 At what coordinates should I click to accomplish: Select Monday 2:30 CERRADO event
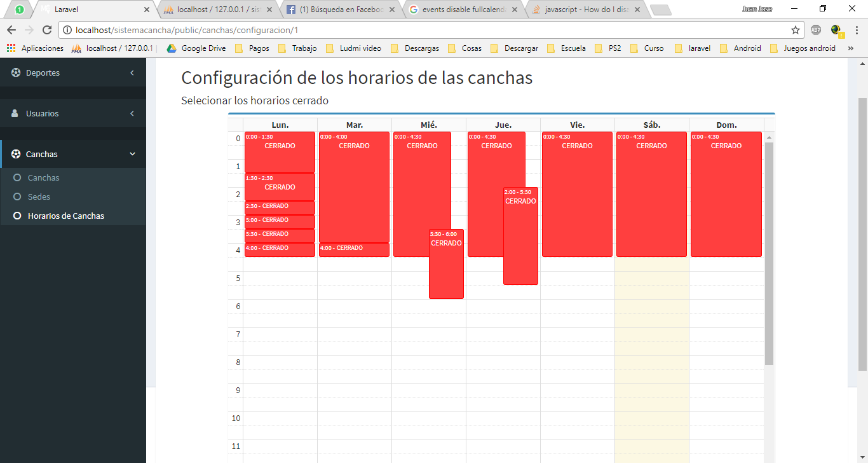(x=280, y=208)
